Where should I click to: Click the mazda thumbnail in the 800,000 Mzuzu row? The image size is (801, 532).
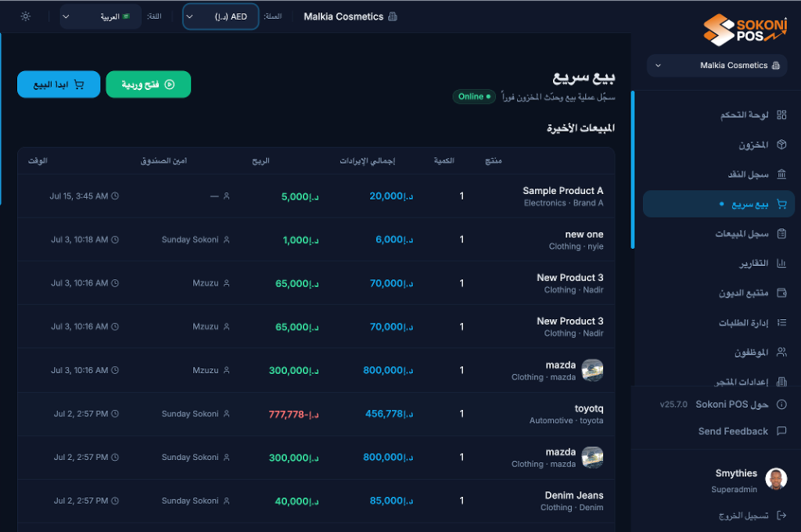592,370
